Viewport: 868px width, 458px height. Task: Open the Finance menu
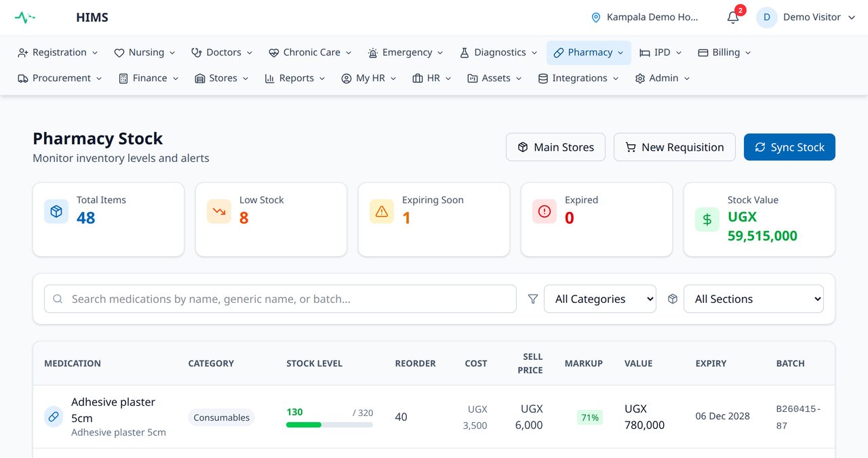149,79
